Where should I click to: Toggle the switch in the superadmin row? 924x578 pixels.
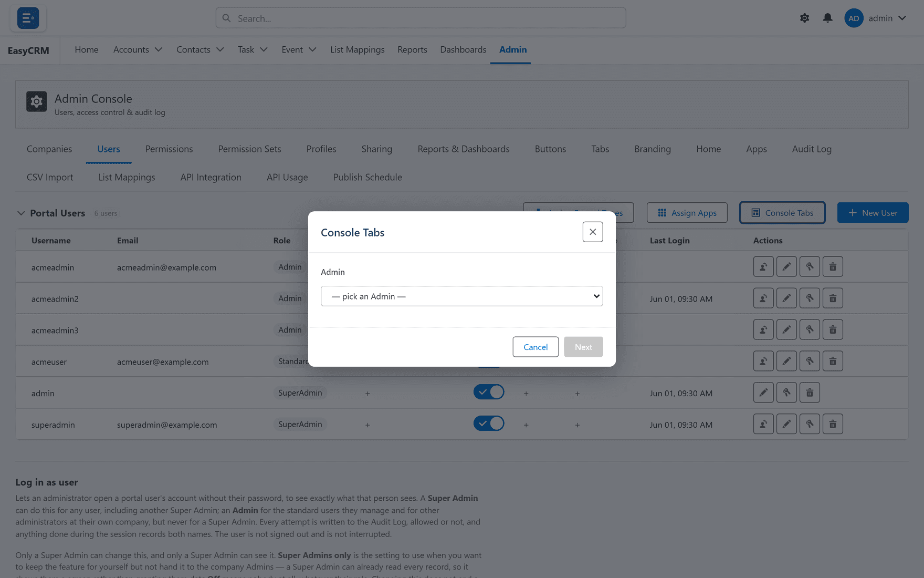coord(489,424)
